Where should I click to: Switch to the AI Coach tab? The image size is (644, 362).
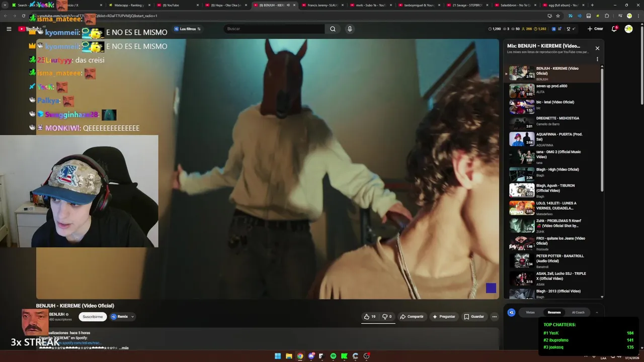tap(578, 312)
